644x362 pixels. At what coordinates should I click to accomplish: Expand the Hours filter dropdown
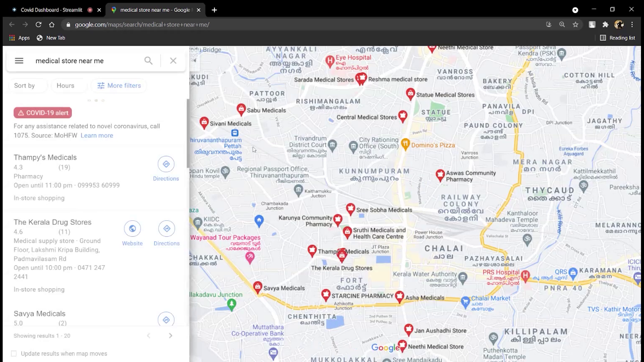[65, 85]
